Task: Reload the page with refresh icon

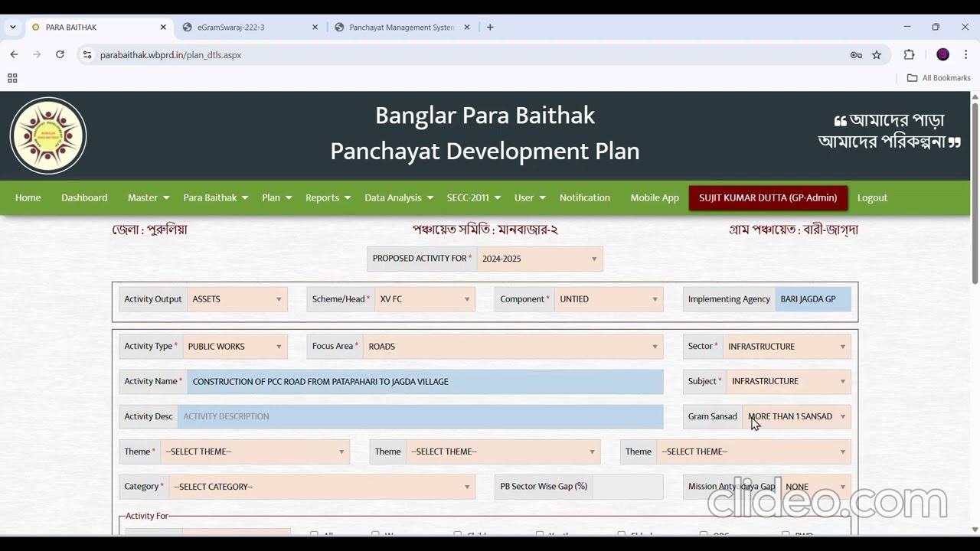Action: [60, 54]
